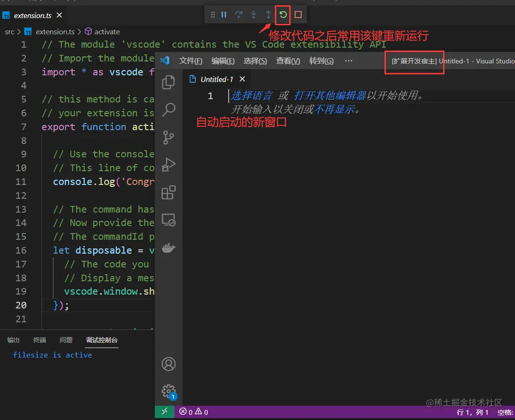This screenshot has height=420, width=515.
Task: Open the 编辑(E) menu
Action: click(x=223, y=61)
